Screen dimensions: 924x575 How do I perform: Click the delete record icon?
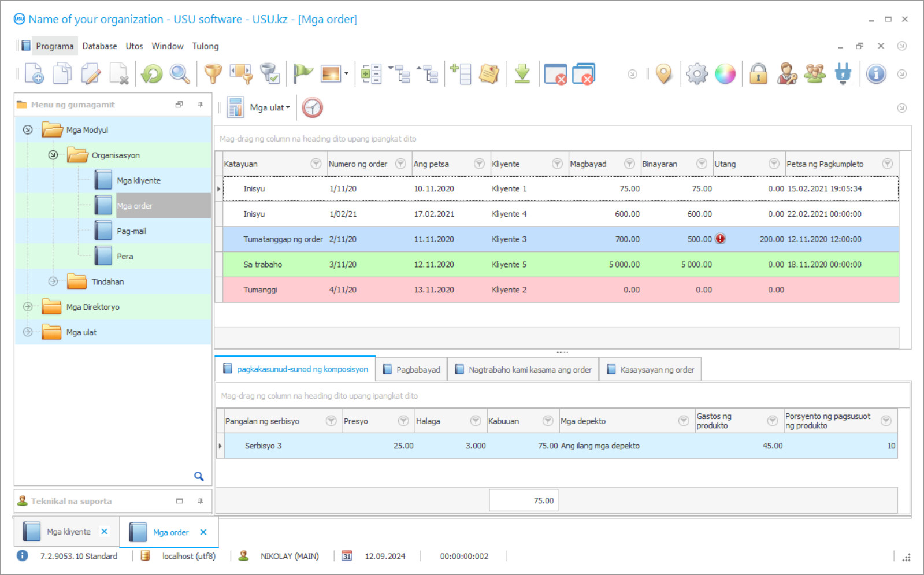pyautogui.click(x=119, y=74)
